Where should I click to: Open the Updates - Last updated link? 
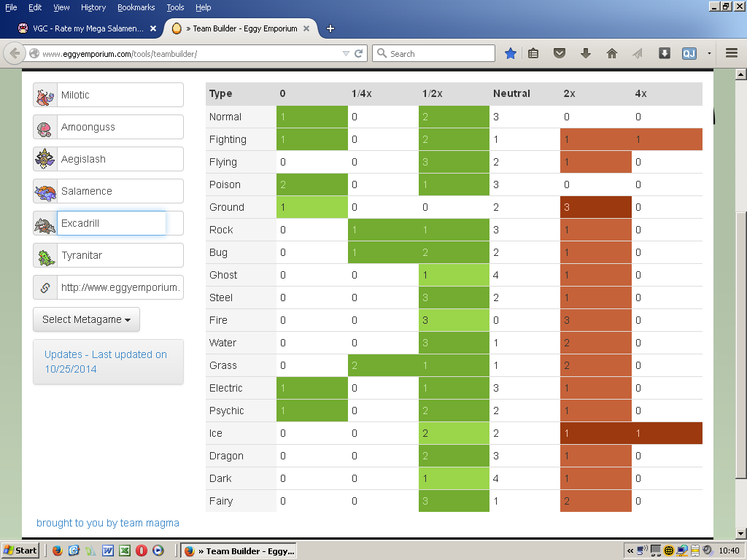pyautogui.click(x=105, y=362)
